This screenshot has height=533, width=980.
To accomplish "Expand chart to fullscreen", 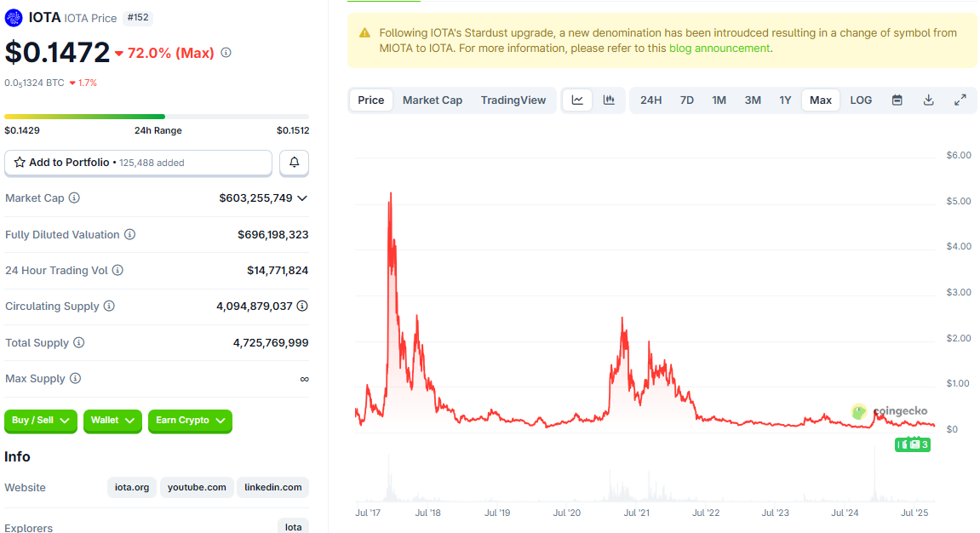I will point(960,100).
